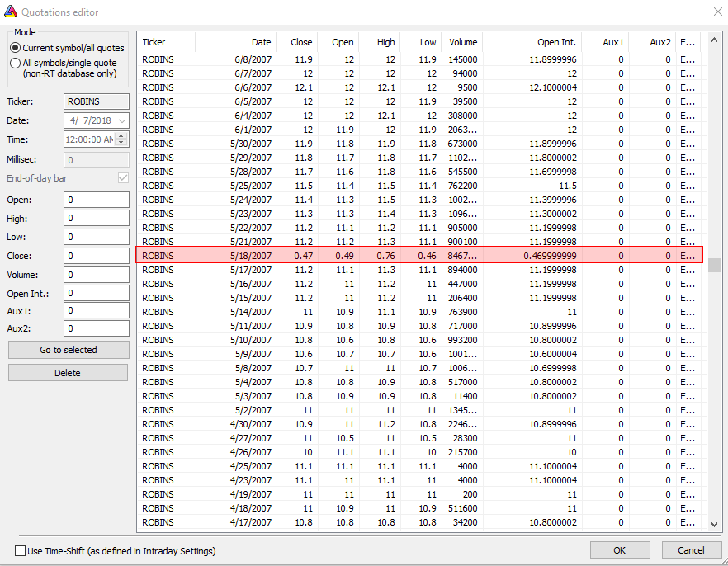This screenshot has width=728, height=566.
Task: Click the AmiBroker icon in title bar
Action: (x=10, y=12)
